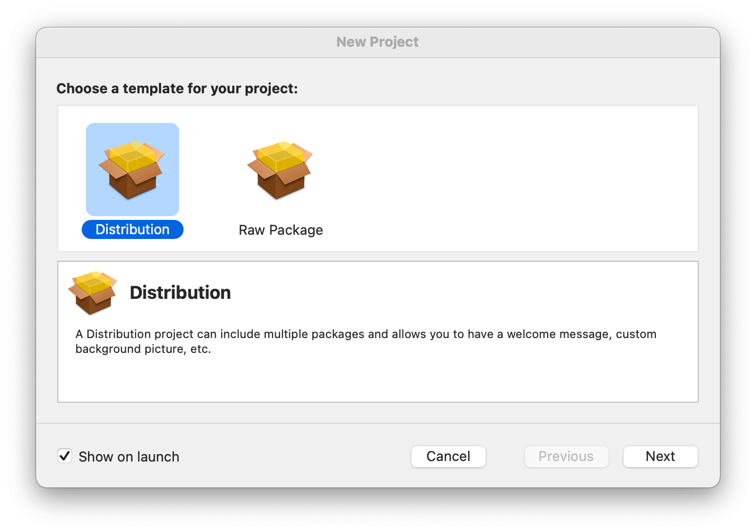Viewport: 756px width, 532px height.
Task: Click the divider line above the footer buttons
Action: (377, 423)
